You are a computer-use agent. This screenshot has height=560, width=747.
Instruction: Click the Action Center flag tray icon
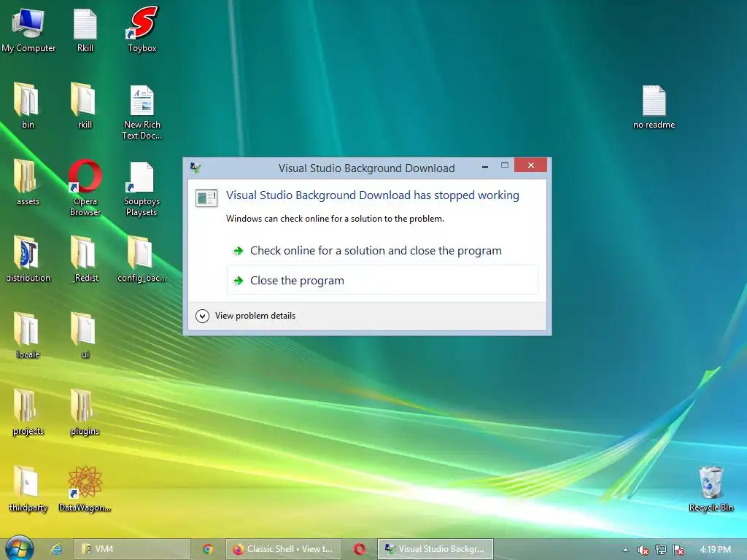(679, 550)
